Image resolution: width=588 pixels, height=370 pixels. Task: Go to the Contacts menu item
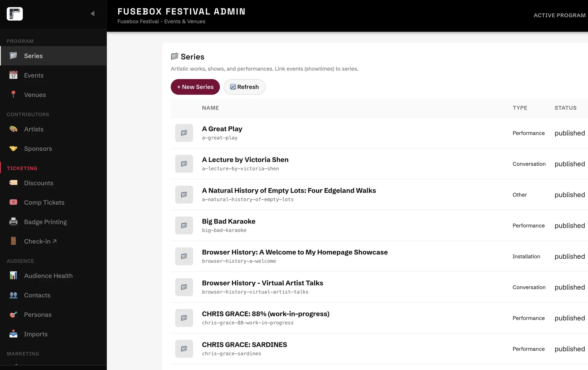tap(53, 295)
